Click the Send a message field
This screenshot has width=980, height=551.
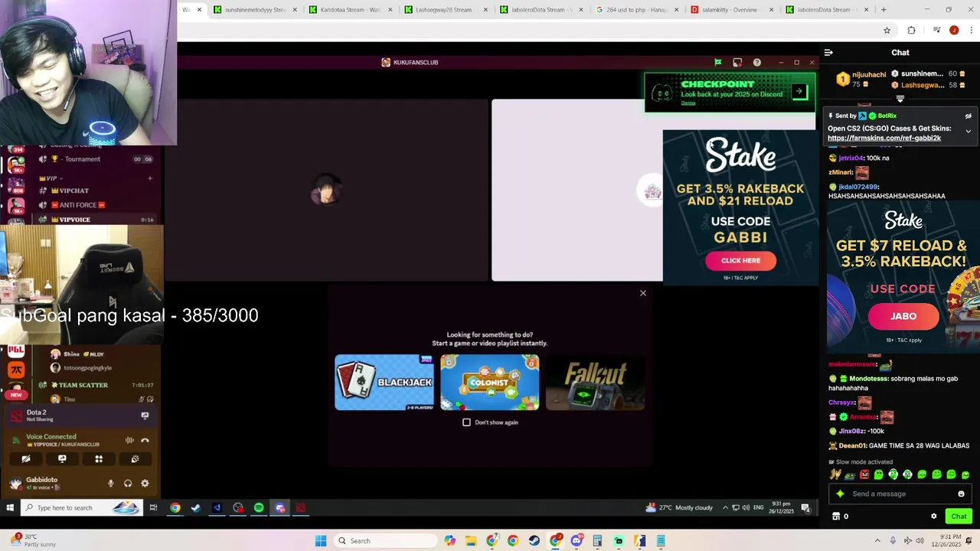coord(900,494)
